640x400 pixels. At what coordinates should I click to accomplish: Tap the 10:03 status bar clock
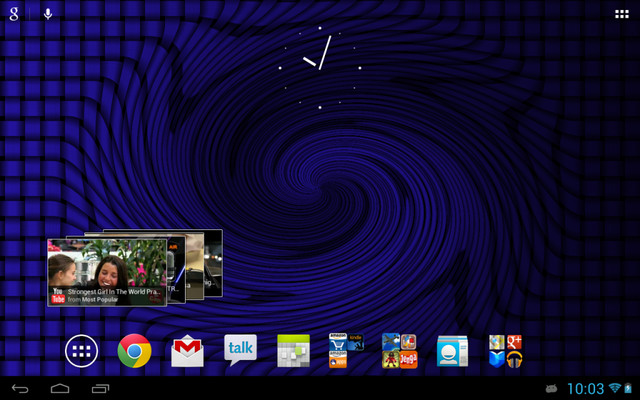(x=585, y=388)
